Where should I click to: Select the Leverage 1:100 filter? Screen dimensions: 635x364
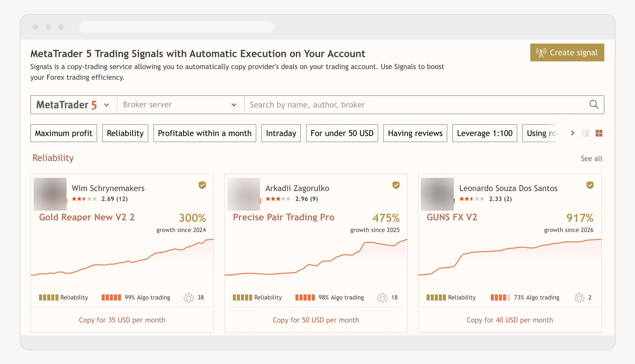pos(485,133)
